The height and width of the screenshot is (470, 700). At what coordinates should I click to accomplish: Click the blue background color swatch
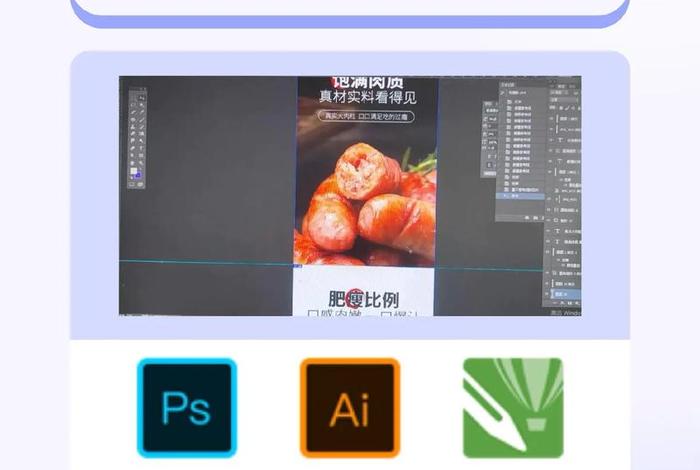(x=138, y=175)
